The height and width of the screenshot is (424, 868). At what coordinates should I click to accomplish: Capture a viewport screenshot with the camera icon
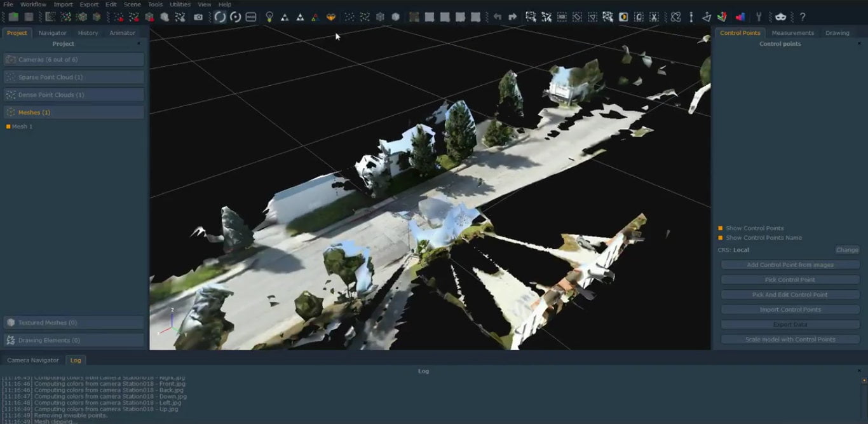point(198,17)
